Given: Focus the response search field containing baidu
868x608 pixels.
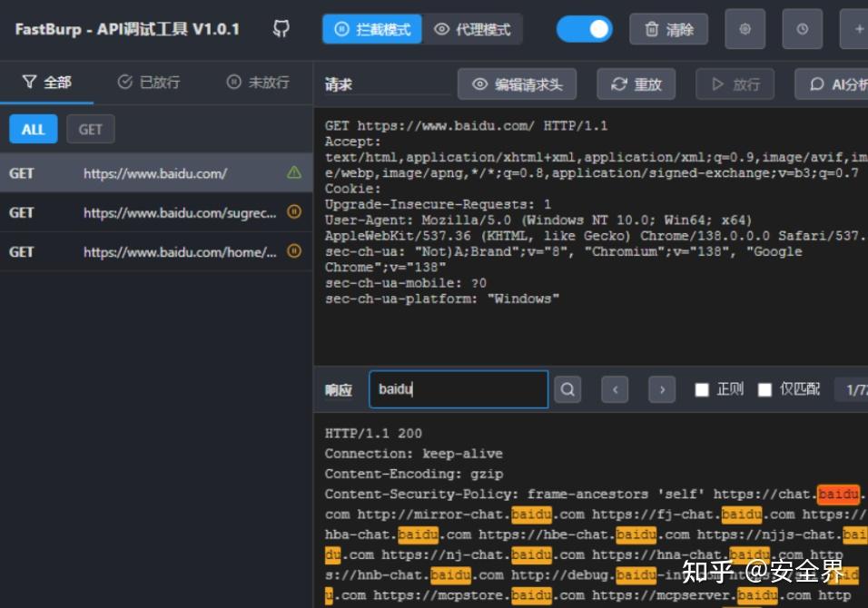Looking at the screenshot, I should point(459,389).
